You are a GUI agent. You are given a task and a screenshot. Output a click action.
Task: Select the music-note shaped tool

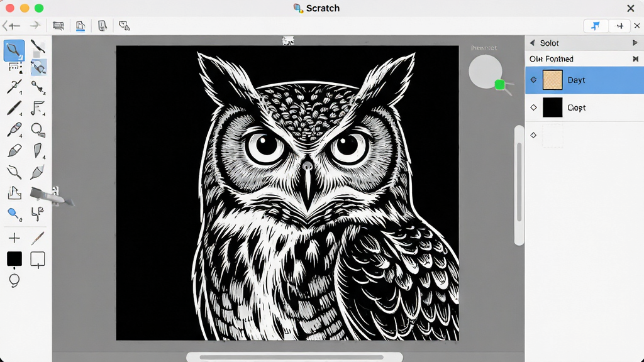click(38, 108)
